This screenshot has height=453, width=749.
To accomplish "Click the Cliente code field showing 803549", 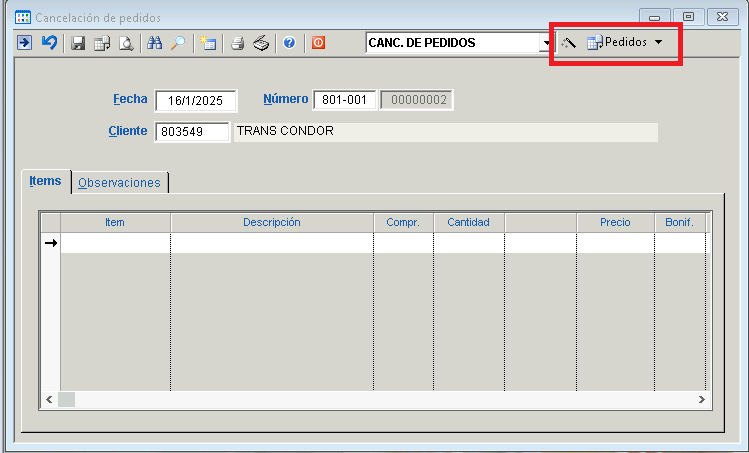I will (x=192, y=132).
